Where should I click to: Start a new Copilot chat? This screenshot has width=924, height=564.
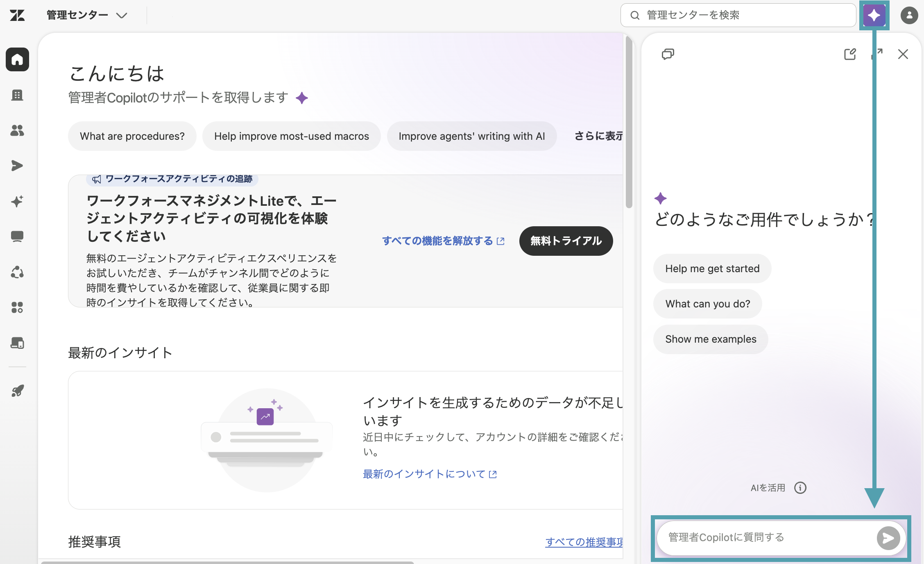click(x=850, y=54)
